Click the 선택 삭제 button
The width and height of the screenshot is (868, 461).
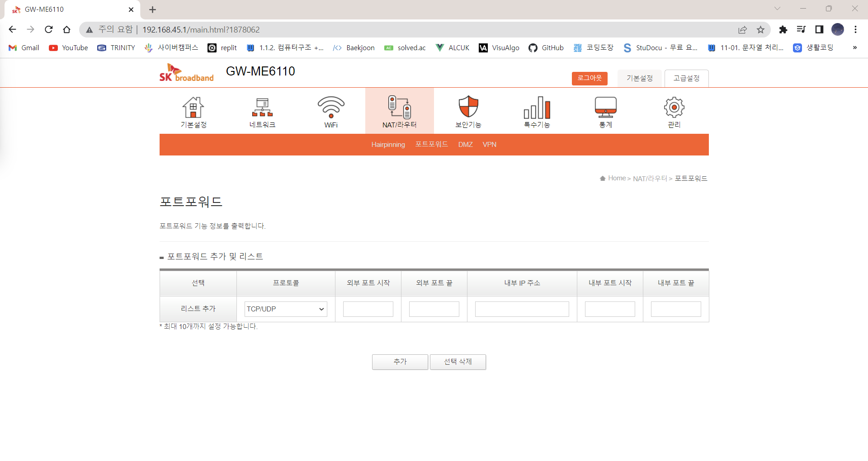pos(458,362)
